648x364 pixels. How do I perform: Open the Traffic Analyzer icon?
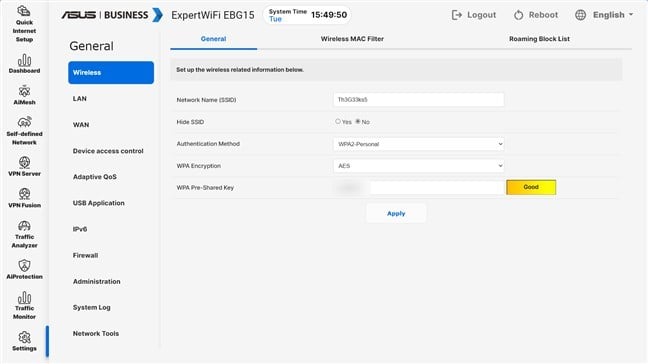coord(24,226)
